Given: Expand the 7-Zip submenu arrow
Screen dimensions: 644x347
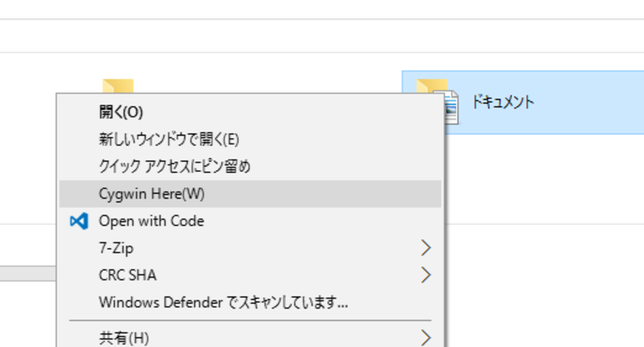Looking at the screenshot, I should [x=426, y=248].
